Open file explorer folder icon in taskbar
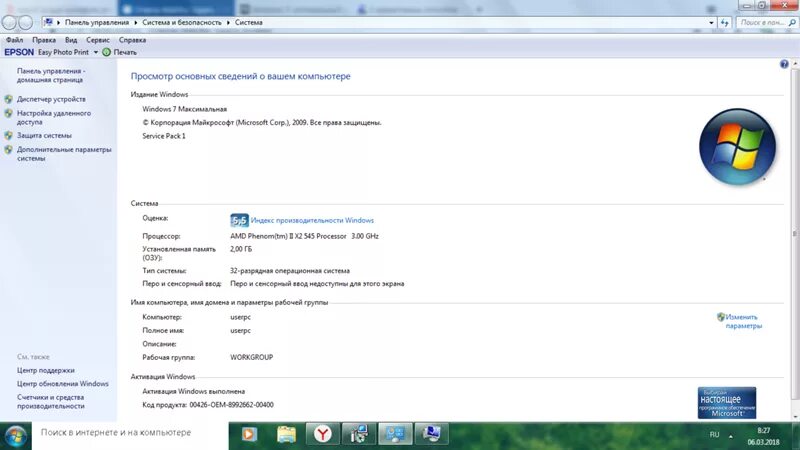This screenshot has height=450, width=800. point(286,434)
